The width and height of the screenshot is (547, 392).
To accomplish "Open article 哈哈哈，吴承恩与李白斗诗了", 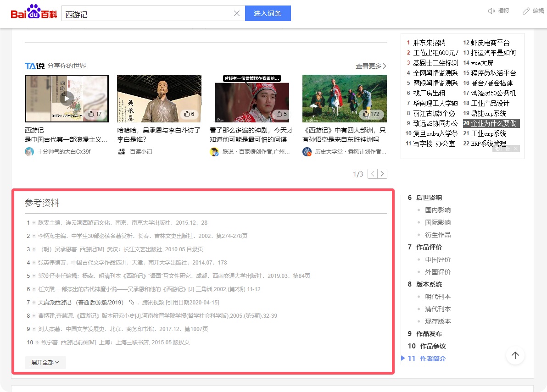I will click(159, 135).
